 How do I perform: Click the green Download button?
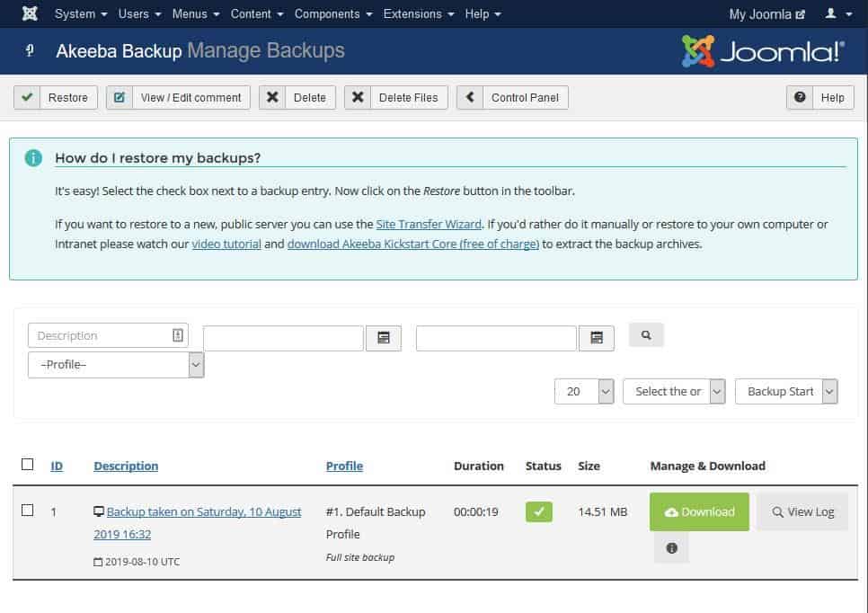point(699,511)
